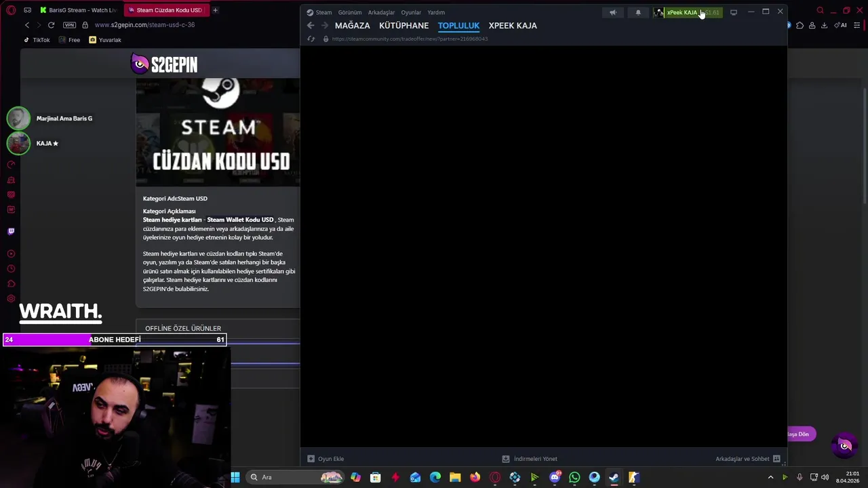Image resolution: width=868 pixels, height=488 pixels.
Task: Reload the Steam trade offer page
Action: coord(311,39)
